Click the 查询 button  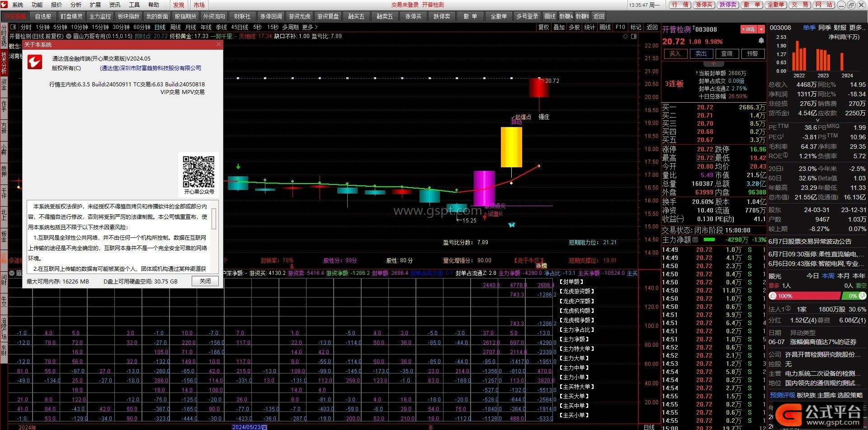(727, 54)
